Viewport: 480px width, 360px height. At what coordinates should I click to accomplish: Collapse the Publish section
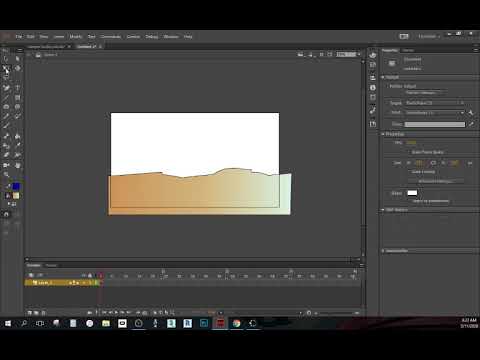click(x=383, y=77)
